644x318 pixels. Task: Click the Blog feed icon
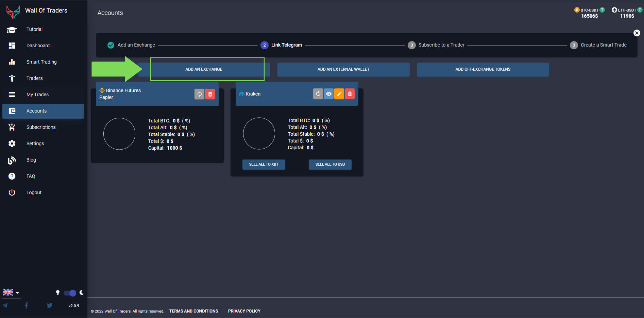[12, 160]
